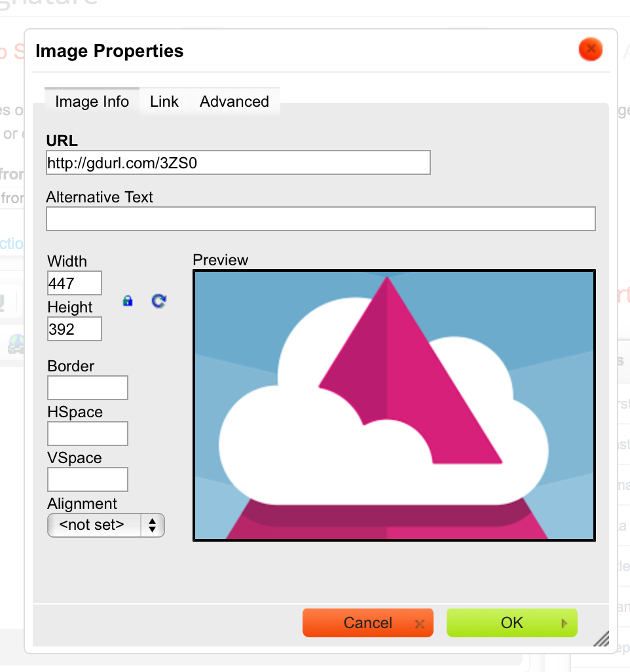
Task: Open the Alignment dropdown
Action: tap(106, 525)
